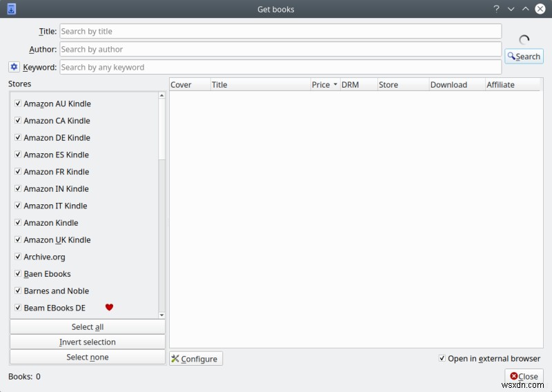Uncheck Amazon AU Kindle store
This screenshot has width=552, height=392.
click(18, 104)
